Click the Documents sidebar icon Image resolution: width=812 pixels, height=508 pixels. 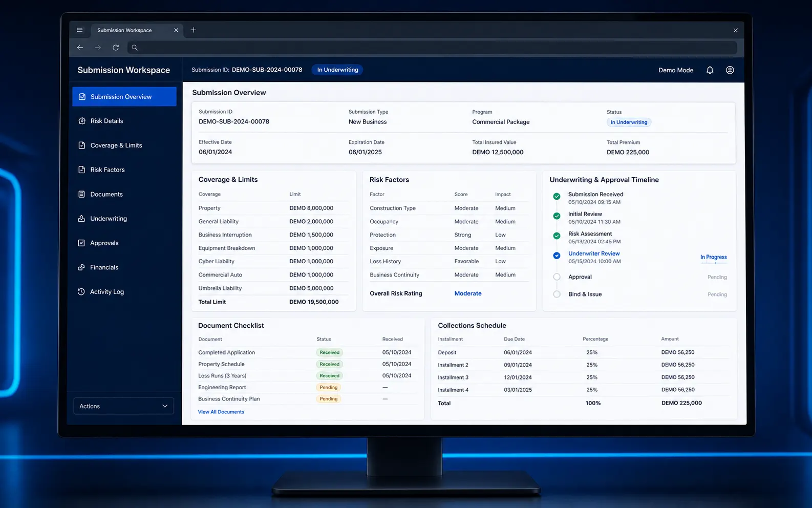point(82,194)
